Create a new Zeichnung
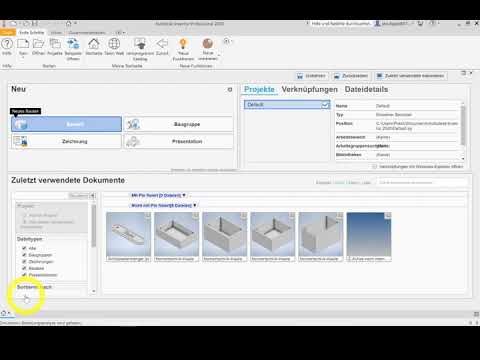Image resolution: width=480 pixels, height=360 pixels. click(x=66, y=141)
